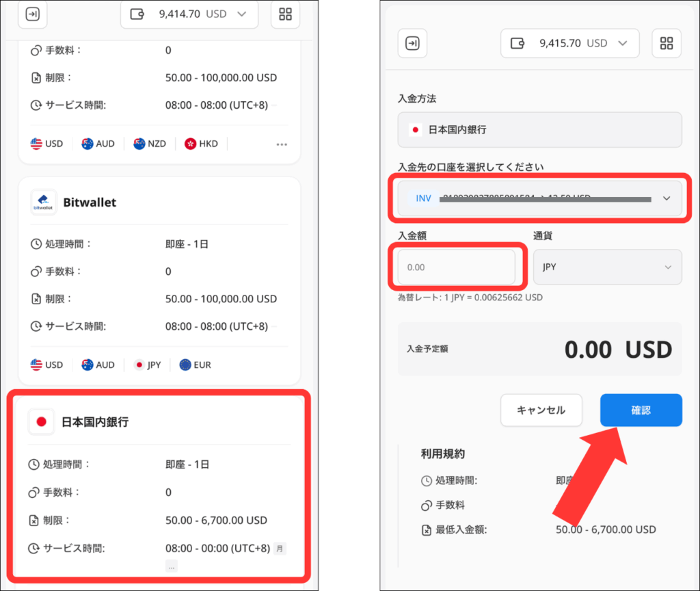Click the HKD currency flag icon
The height and width of the screenshot is (591, 700).
191,144
